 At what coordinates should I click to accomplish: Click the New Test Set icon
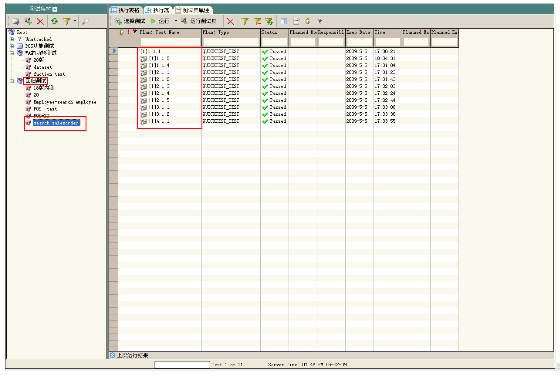point(28,21)
